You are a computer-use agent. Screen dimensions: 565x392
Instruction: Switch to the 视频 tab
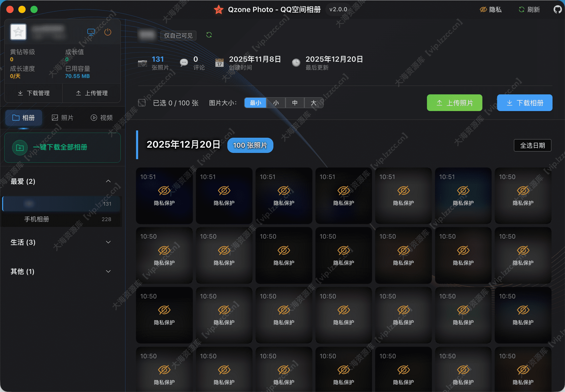click(102, 118)
